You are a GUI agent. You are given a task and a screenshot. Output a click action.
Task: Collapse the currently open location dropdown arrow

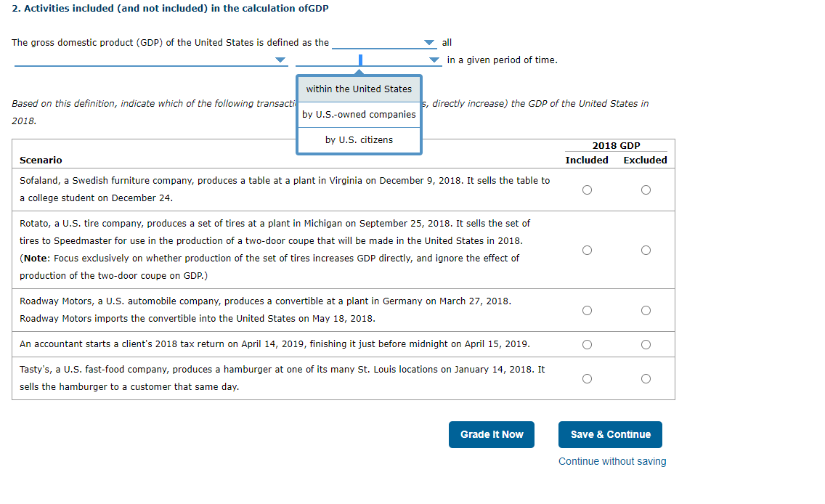click(x=433, y=60)
